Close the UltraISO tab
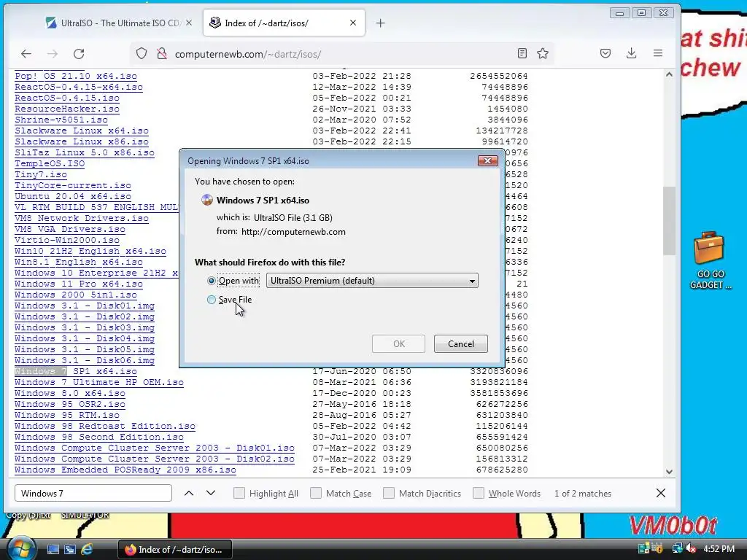 (189, 23)
